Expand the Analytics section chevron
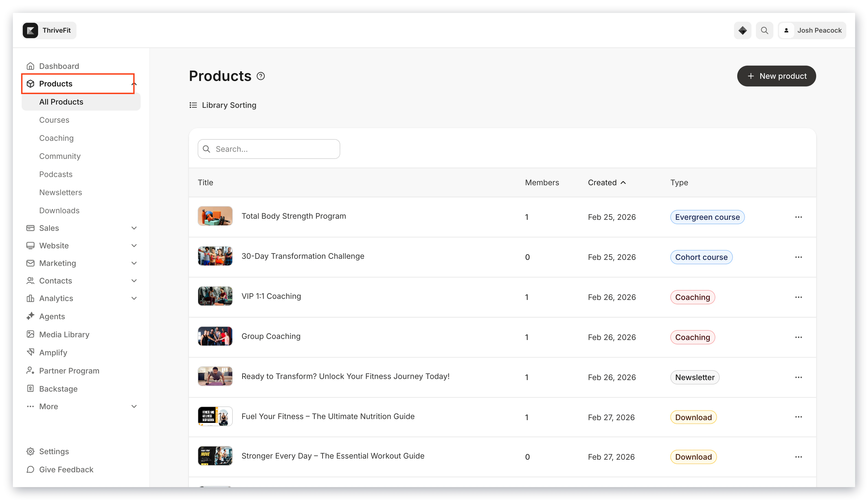The width and height of the screenshot is (868, 500). pyautogui.click(x=134, y=298)
